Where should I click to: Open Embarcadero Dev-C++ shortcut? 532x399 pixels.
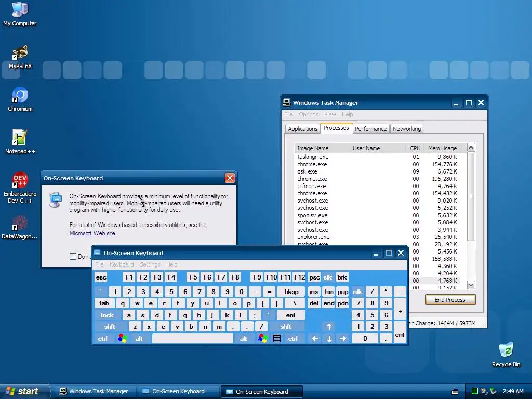point(20,187)
